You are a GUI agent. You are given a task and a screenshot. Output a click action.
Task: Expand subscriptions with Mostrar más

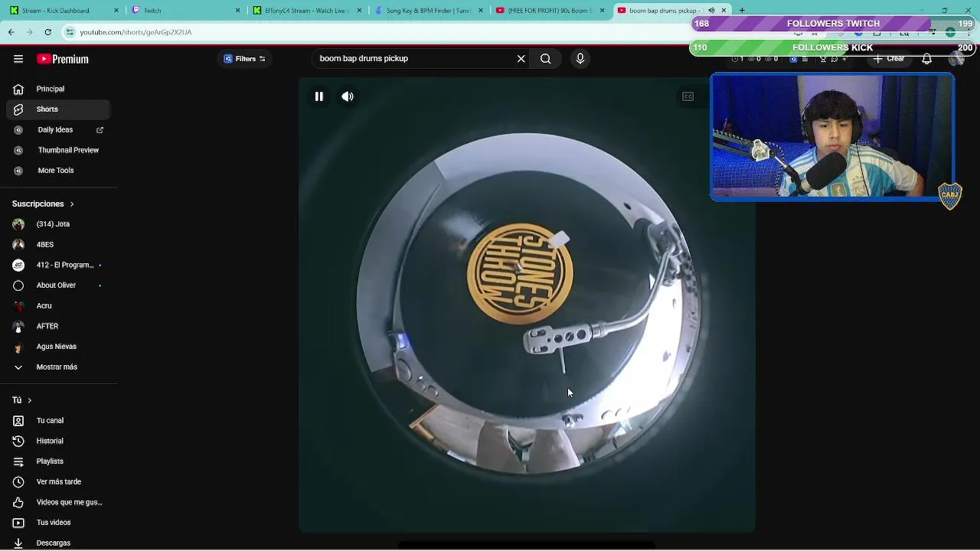(x=58, y=367)
